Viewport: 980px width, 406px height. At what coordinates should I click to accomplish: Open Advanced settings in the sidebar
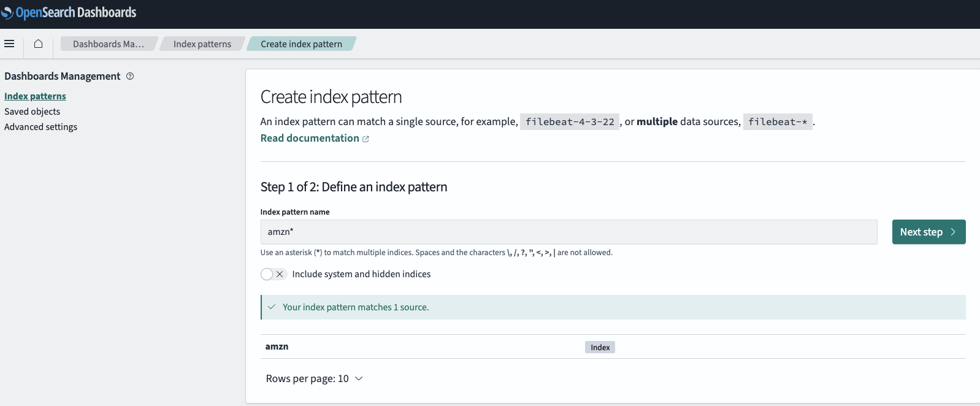click(40, 127)
